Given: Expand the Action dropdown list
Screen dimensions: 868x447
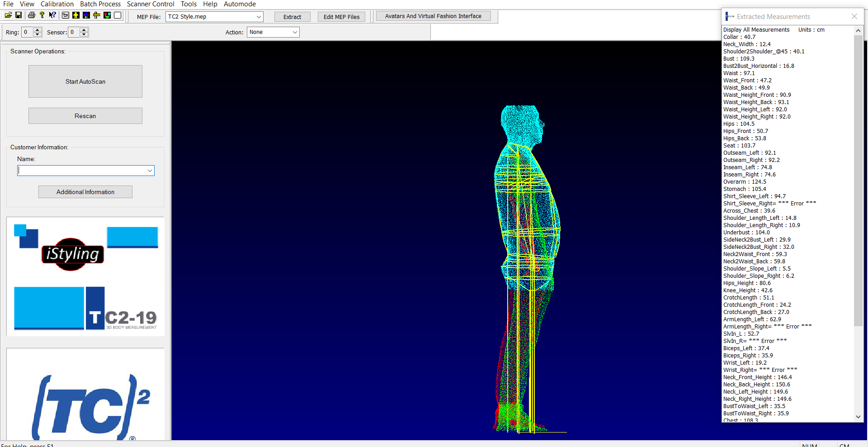Looking at the screenshot, I should coord(295,32).
